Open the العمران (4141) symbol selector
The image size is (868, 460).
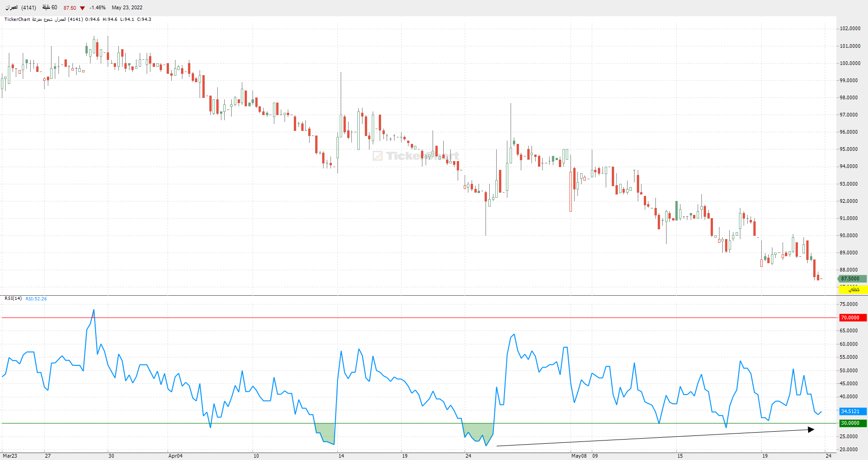tap(21, 7)
